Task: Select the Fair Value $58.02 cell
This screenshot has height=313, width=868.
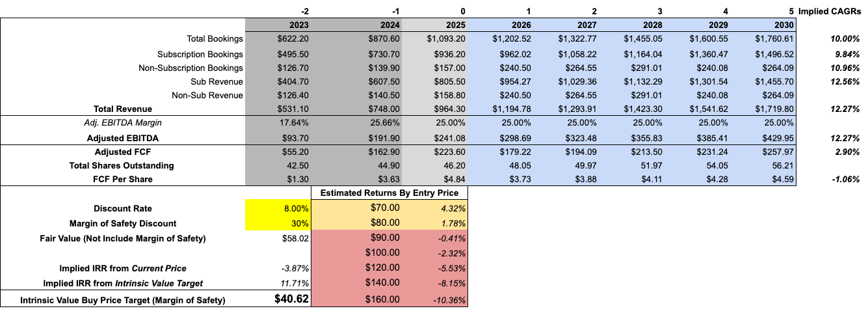Action: (278, 239)
